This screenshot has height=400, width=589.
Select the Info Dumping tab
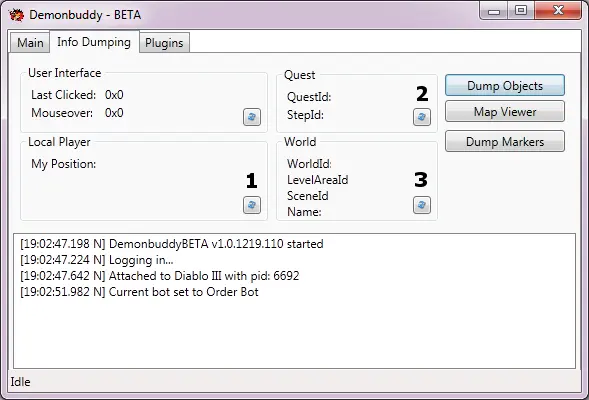tap(94, 42)
